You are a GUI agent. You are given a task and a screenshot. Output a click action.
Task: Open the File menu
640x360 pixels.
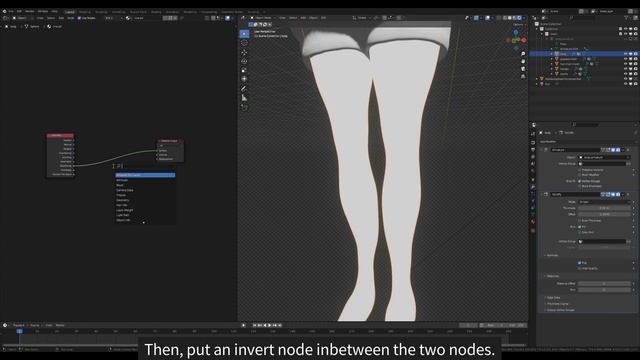pyautogui.click(x=11, y=11)
